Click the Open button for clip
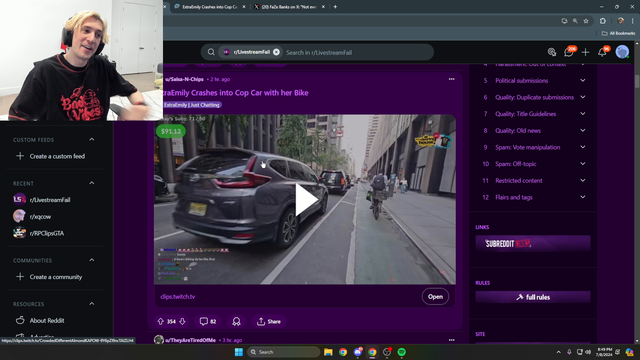The height and width of the screenshot is (360, 640). [435, 297]
